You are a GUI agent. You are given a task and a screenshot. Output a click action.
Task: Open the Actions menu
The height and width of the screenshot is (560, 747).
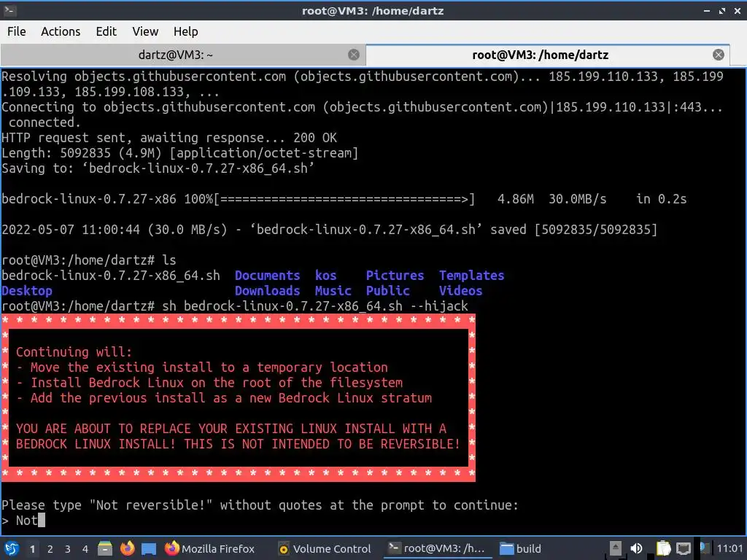click(x=61, y=31)
